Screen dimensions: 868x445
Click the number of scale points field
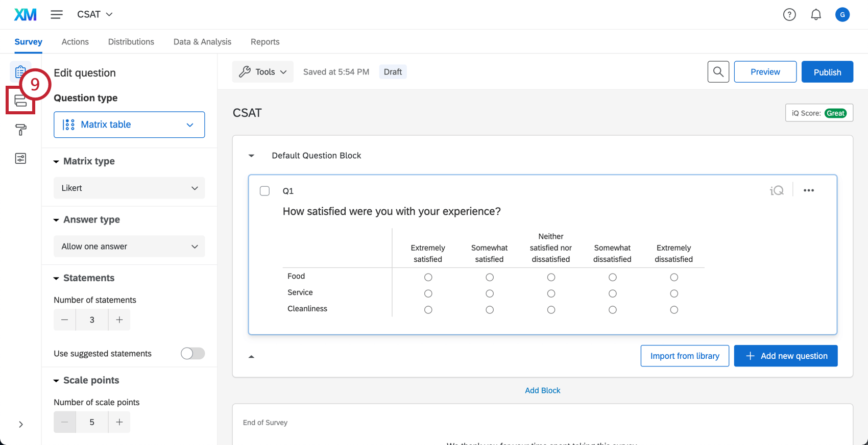92,422
